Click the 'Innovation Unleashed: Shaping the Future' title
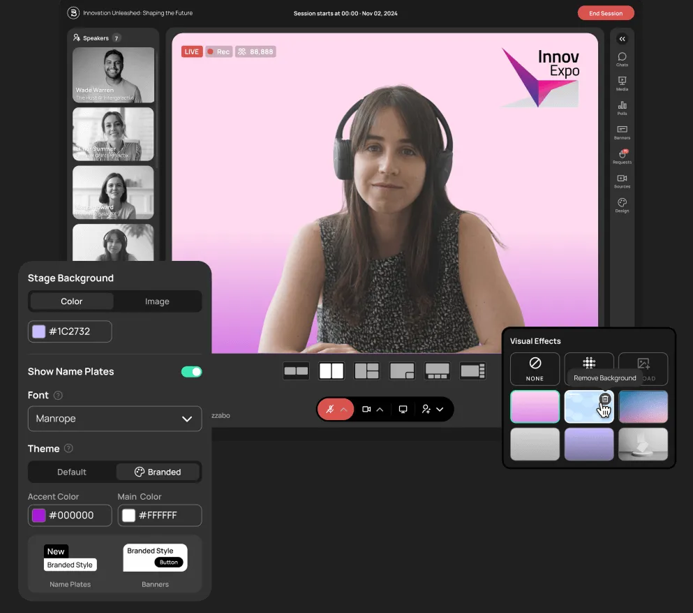The image size is (693, 613). [x=138, y=13]
